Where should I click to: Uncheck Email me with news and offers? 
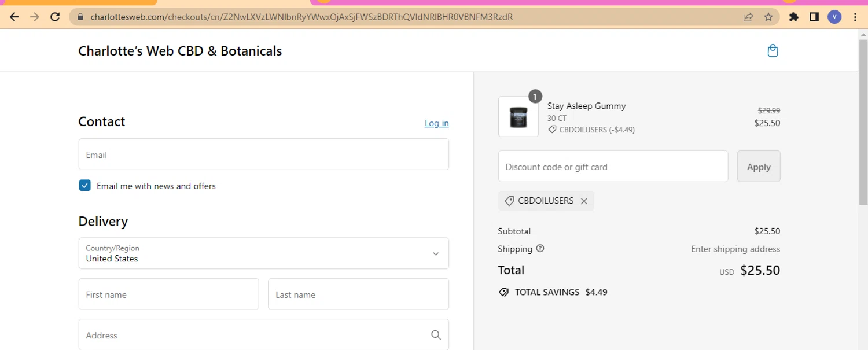(x=85, y=186)
